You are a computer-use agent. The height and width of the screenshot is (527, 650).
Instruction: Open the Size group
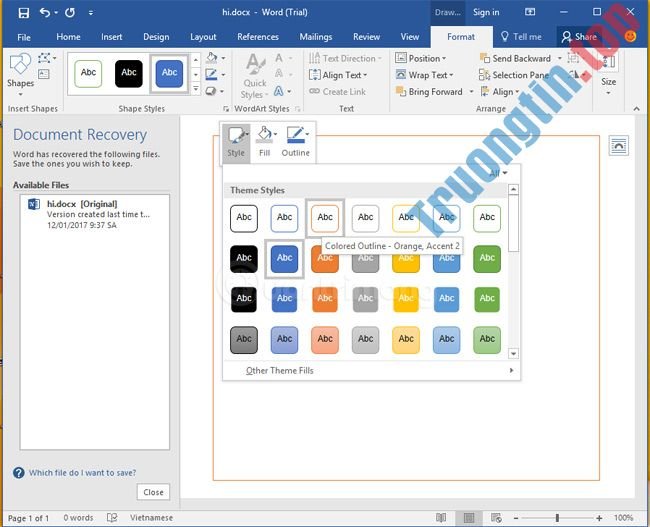pos(608,75)
